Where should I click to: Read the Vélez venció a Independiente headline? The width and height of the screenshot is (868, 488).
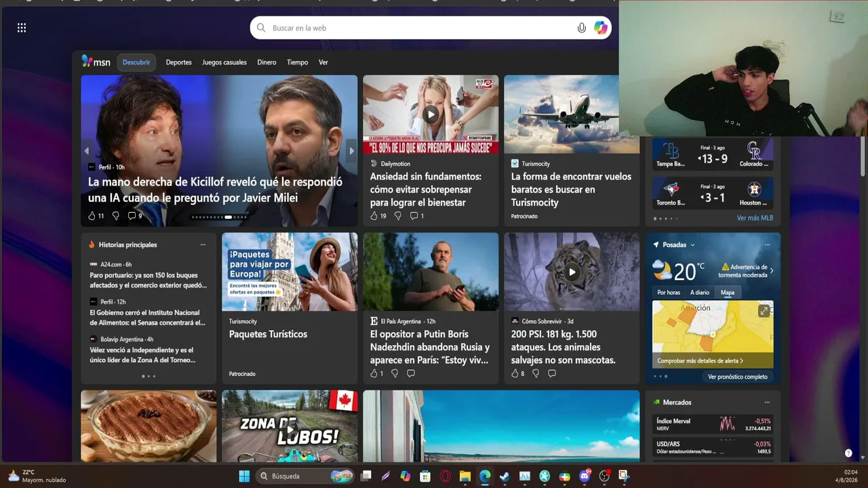(x=143, y=355)
